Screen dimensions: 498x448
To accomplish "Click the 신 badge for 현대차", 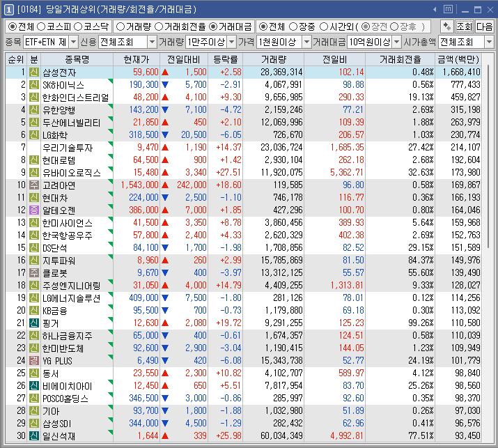I will click(33, 198).
